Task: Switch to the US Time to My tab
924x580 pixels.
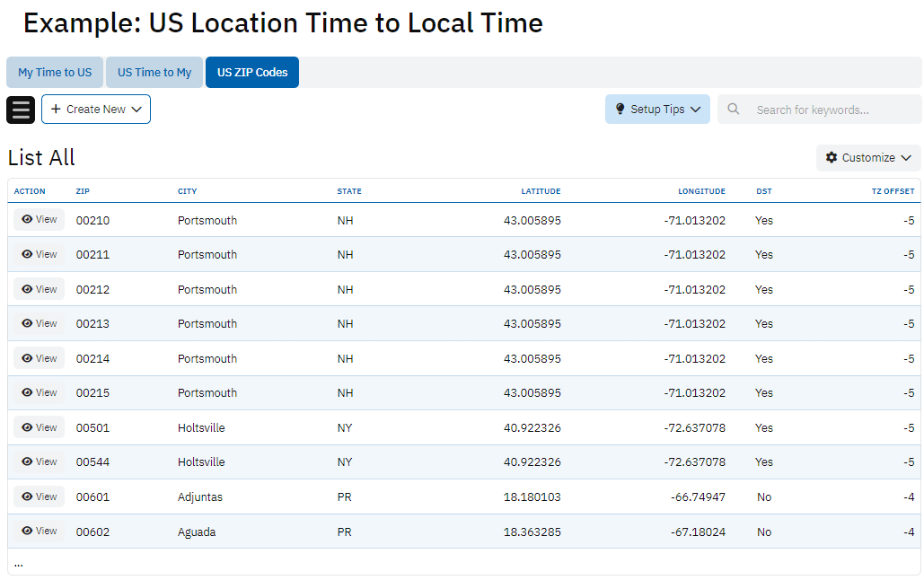Action: point(154,73)
